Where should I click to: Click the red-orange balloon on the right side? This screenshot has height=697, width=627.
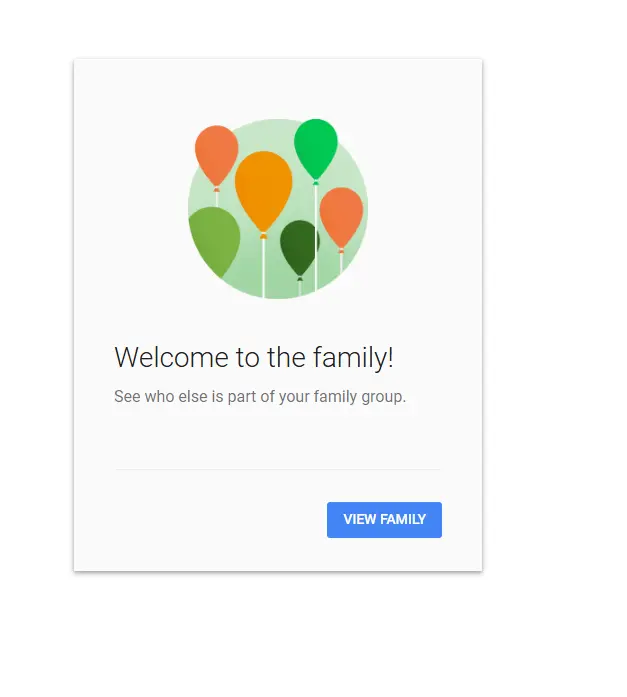click(x=341, y=216)
